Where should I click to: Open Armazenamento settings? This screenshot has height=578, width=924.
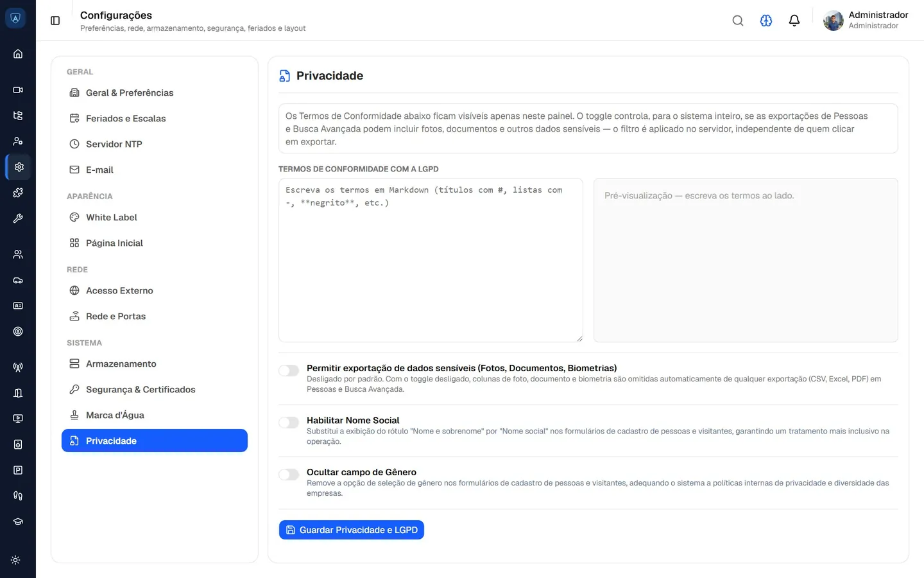[155, 363]
